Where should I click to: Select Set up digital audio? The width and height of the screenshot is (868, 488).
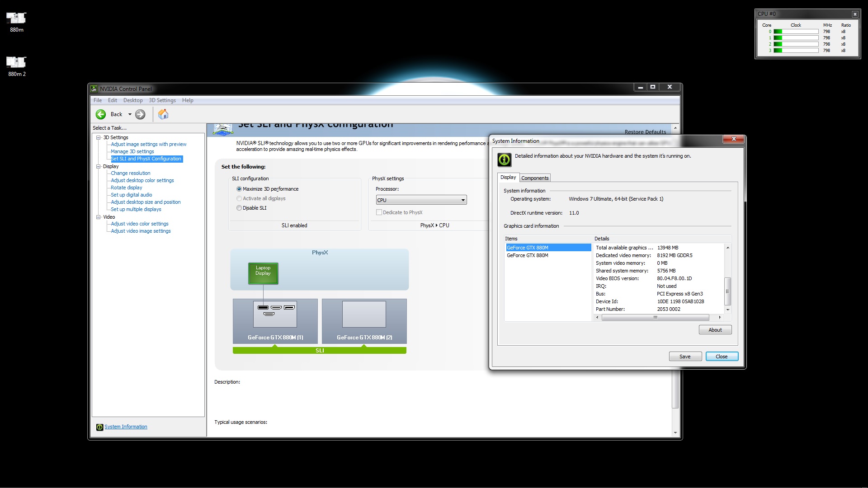pos(132,195)
